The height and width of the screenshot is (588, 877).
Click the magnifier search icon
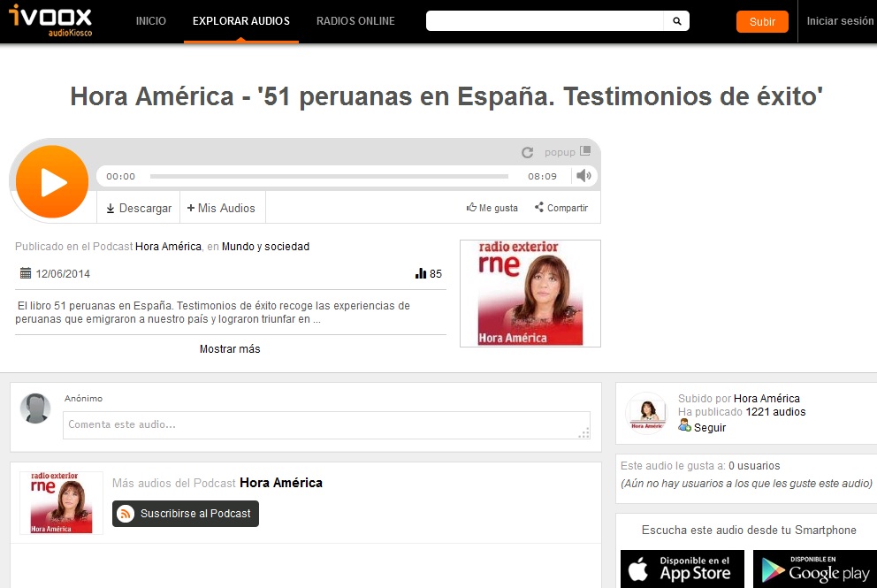click(x=677, y=20)
